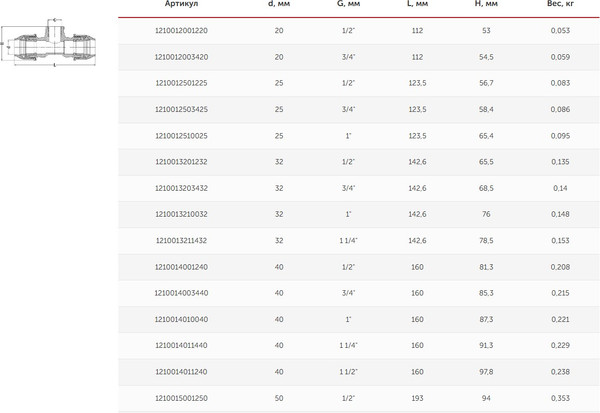Screen dimensions: 600x413
Task: Click the G, мм column header
Action: coord(348,5)
